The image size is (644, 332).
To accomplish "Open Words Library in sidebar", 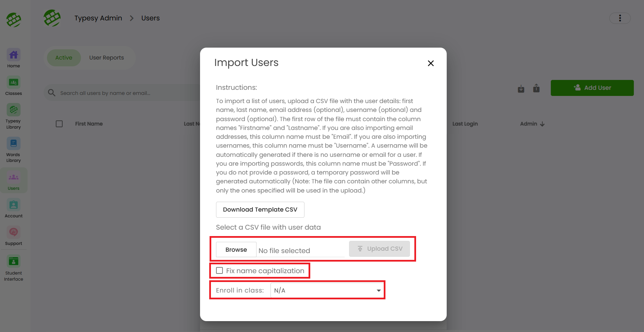I will click(x=14, y=144).
